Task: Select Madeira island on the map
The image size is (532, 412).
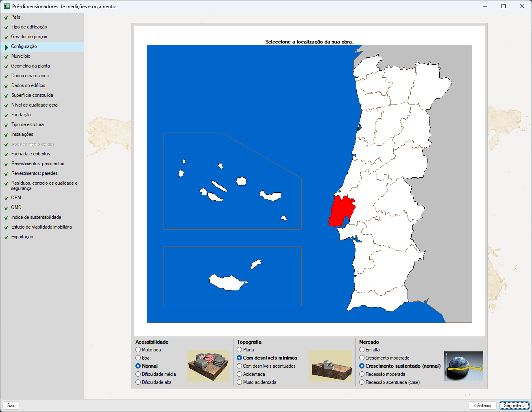Action: [227, 283]
